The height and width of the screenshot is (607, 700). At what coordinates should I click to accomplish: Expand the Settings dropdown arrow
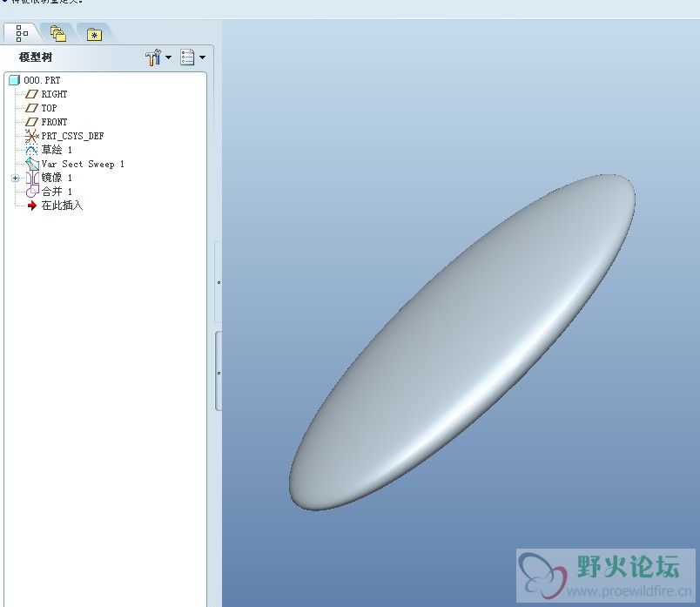click(x=168, y=57)
